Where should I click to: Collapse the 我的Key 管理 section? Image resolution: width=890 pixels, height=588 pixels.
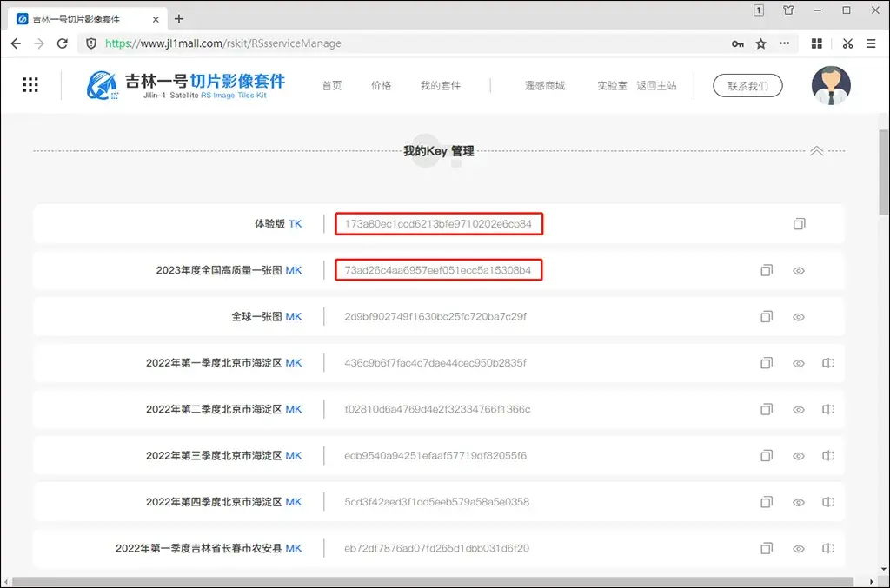pos(817,151)
